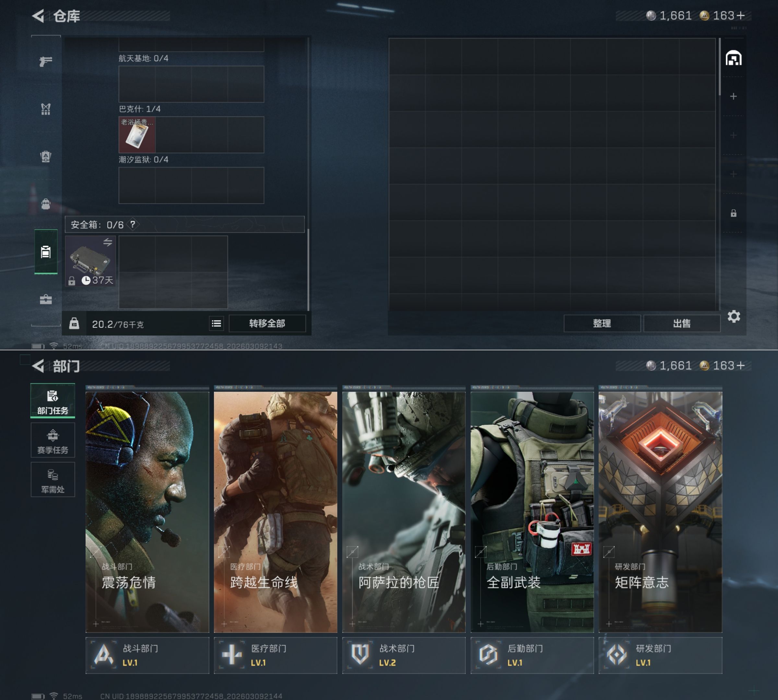
Task: Switch to the 赛季任务 tab
Action: pyautogui.click(x=53, y=440)
